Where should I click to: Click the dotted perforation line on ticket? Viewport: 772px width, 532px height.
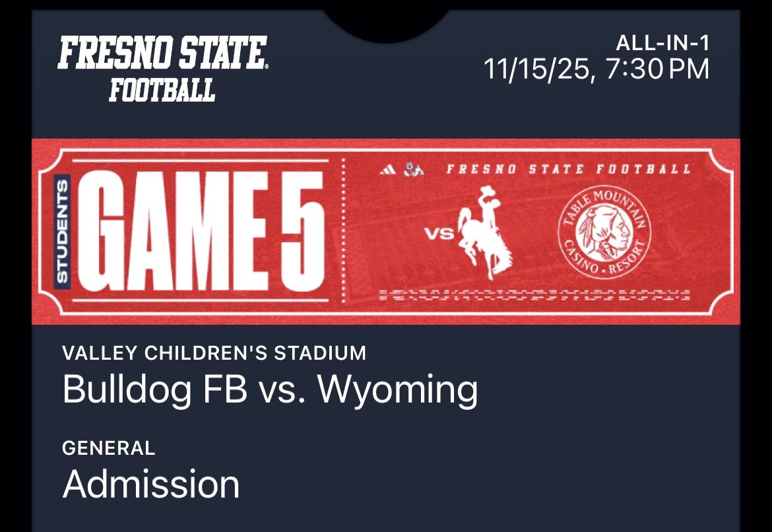tap(342, 231)
